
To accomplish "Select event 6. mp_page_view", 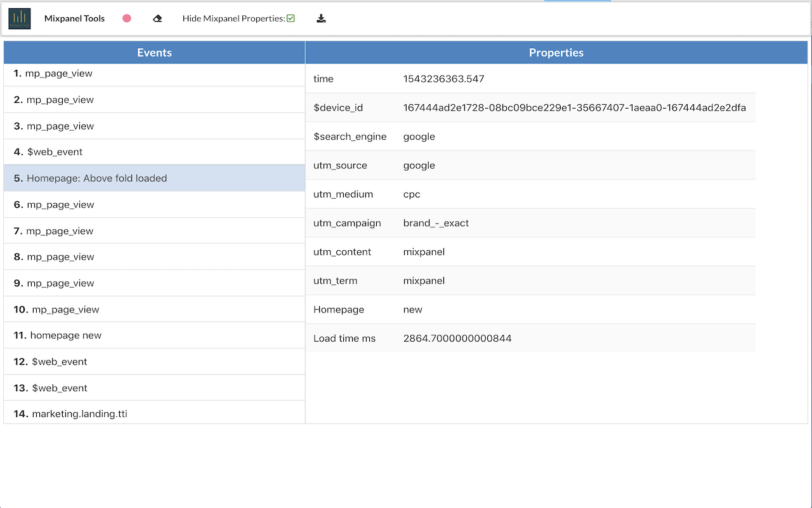I will (154, 204).
